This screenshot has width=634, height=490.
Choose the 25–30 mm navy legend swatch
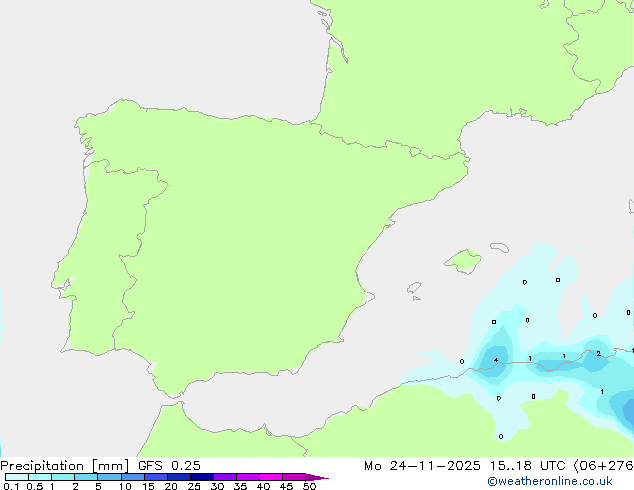click(x=202, y=477)
